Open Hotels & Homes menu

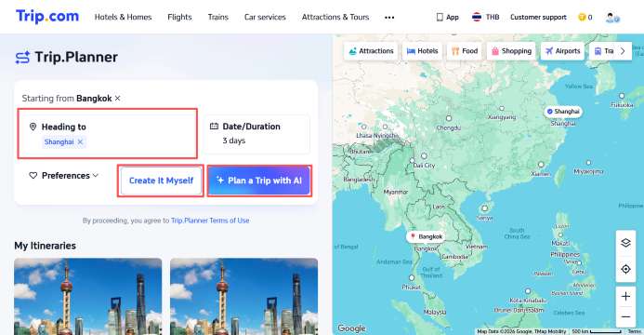click(x=123, y=18)
